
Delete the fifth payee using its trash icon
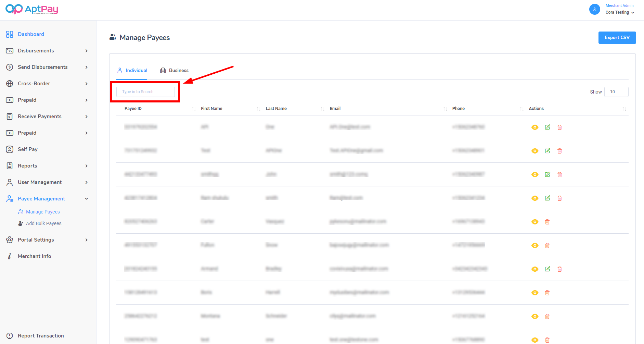tap(547, 222)
